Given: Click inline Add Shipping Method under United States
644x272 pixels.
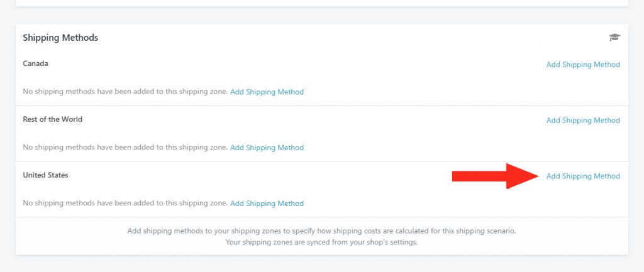Looking at the screenshot, I should click(x=267, y=204).
